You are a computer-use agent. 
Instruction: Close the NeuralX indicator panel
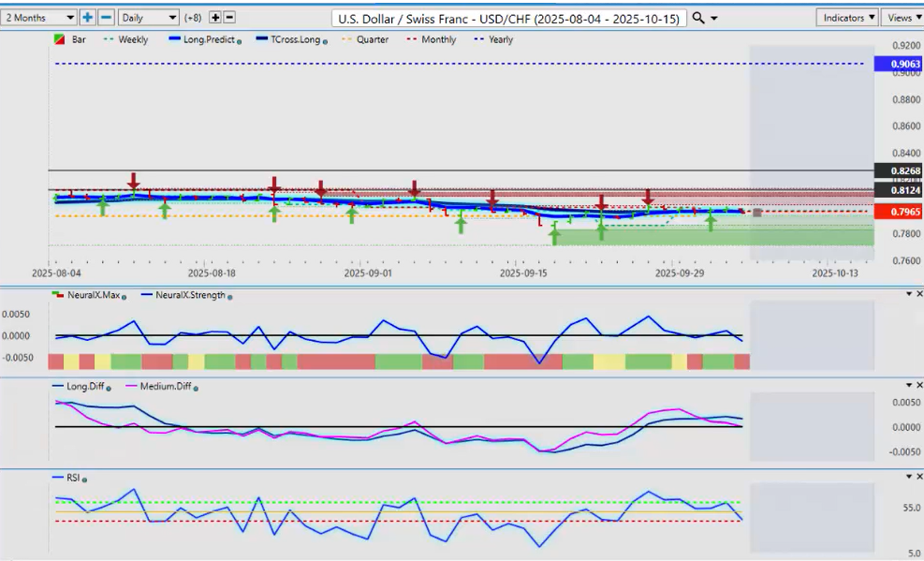919,294
